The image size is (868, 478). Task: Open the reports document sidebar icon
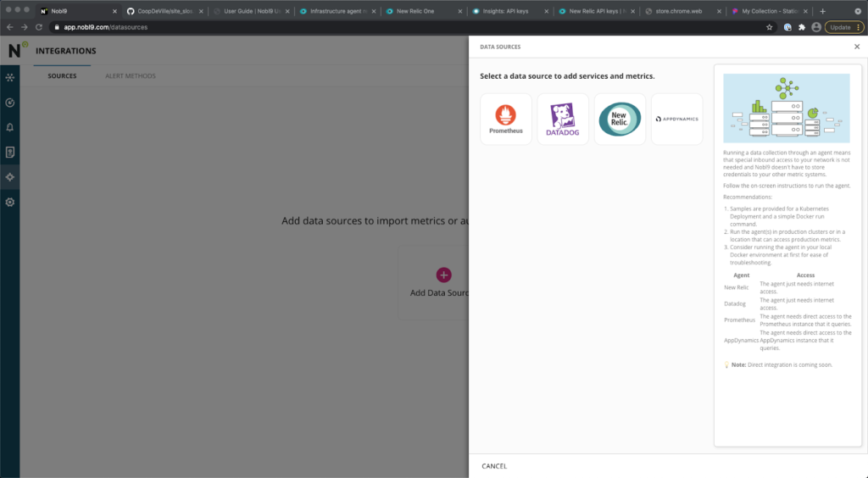pyautogui.click(x=10, y=153)
